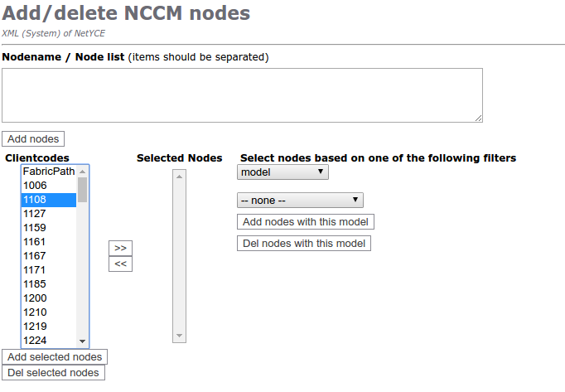Click Del nodes with this model
This screenshot has height=392, width=565.
tap(304, 243)
